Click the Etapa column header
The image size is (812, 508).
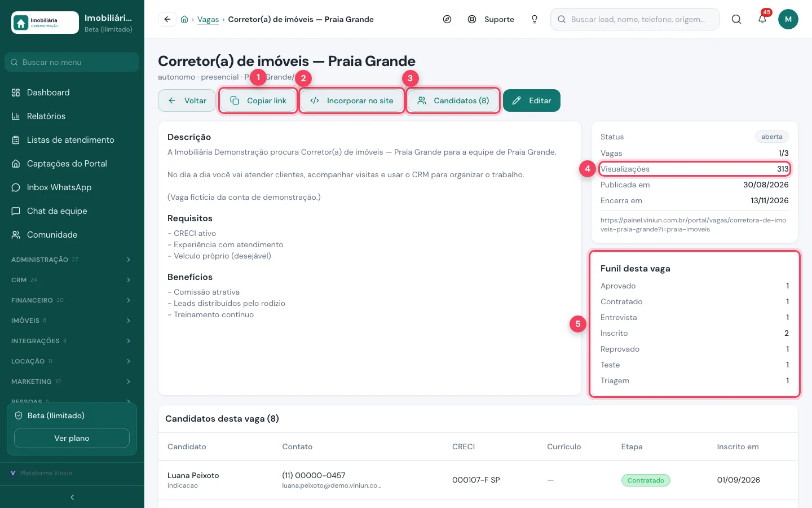click(632, 446)
